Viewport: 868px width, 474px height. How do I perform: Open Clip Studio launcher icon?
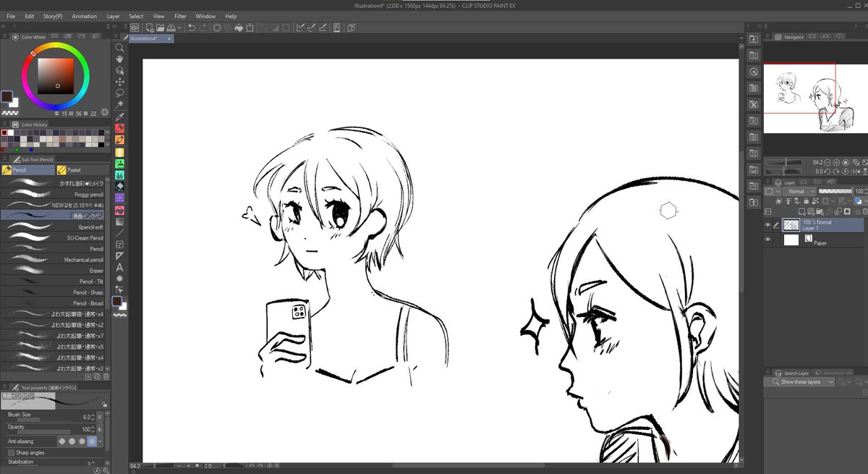pos(135,27)
